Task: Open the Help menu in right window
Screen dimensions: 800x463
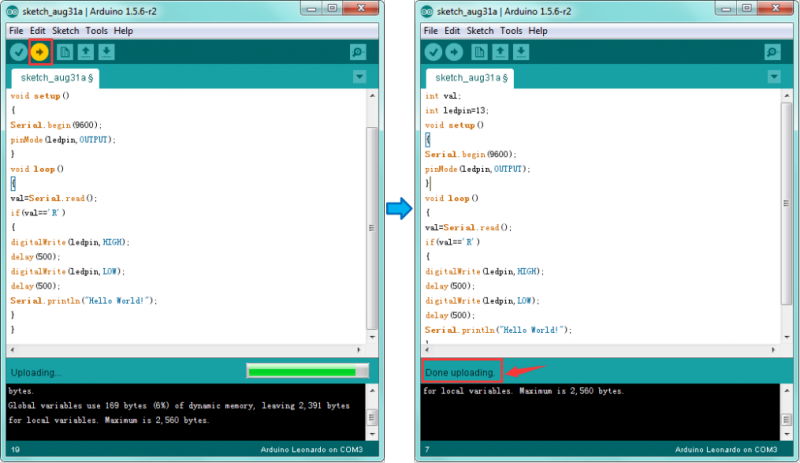Action: [538, 31]
